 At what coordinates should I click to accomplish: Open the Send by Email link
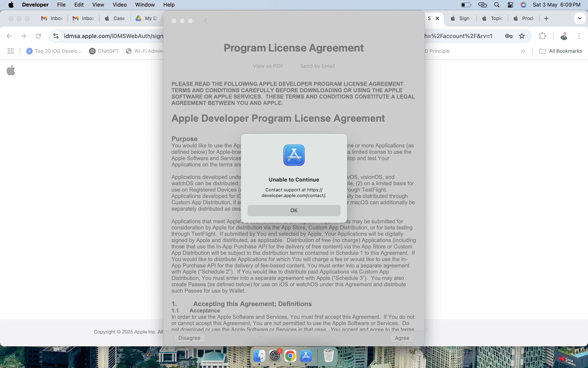(x=317, y=66)
